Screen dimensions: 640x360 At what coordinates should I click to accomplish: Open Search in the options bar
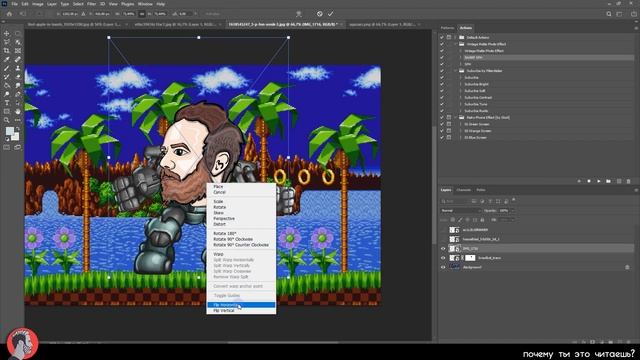tap(609, 14)
